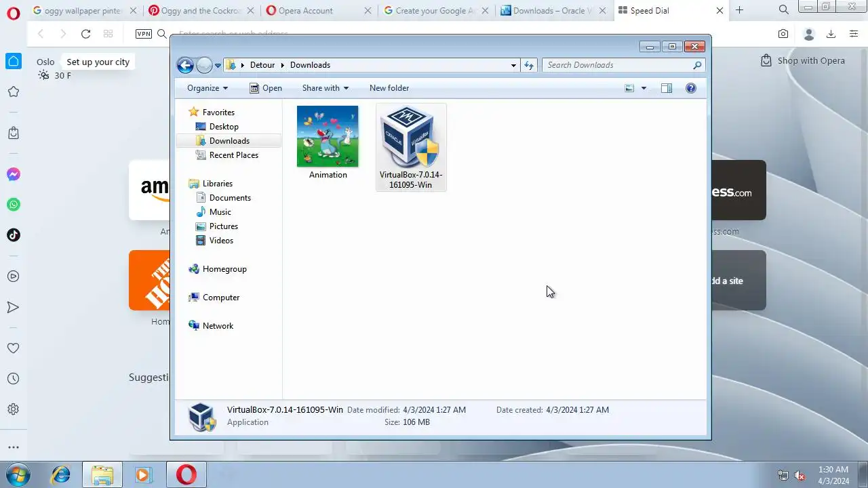This screenshot has height=488, width=868.
Task: Open Opera home icon in sidebar
Action: pos(14,61)
